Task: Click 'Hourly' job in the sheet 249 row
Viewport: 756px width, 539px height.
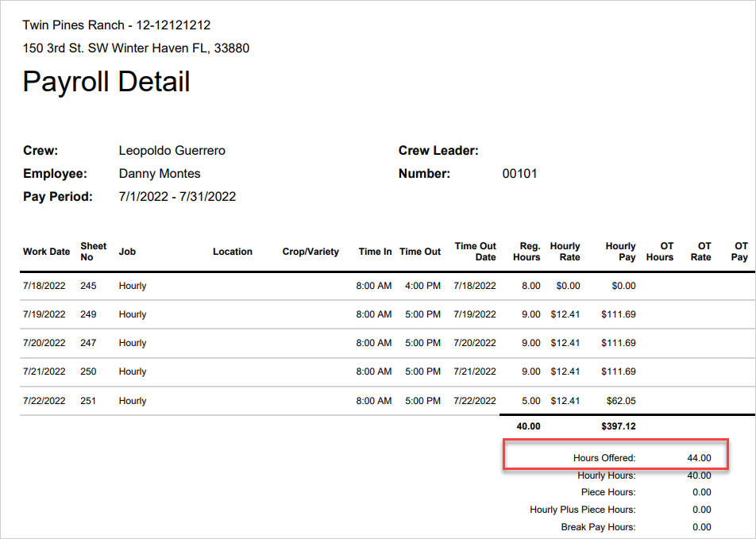Action: (x=133, y=314)
